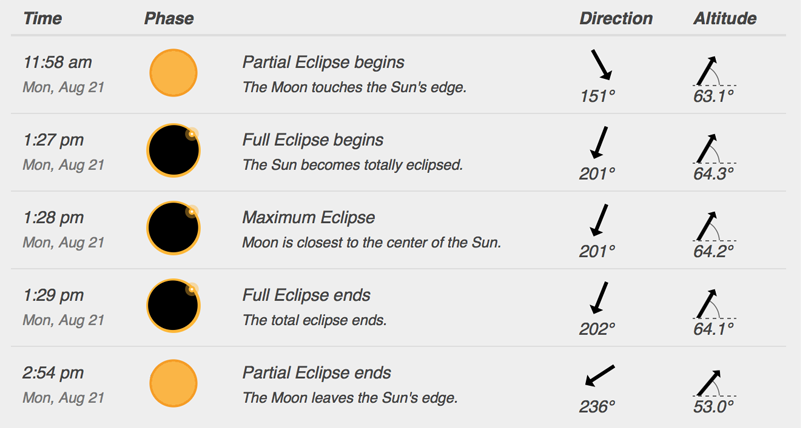Click the direction arrow above 151°
Viewport: 801px width, 428px height.
click(601, 65)
